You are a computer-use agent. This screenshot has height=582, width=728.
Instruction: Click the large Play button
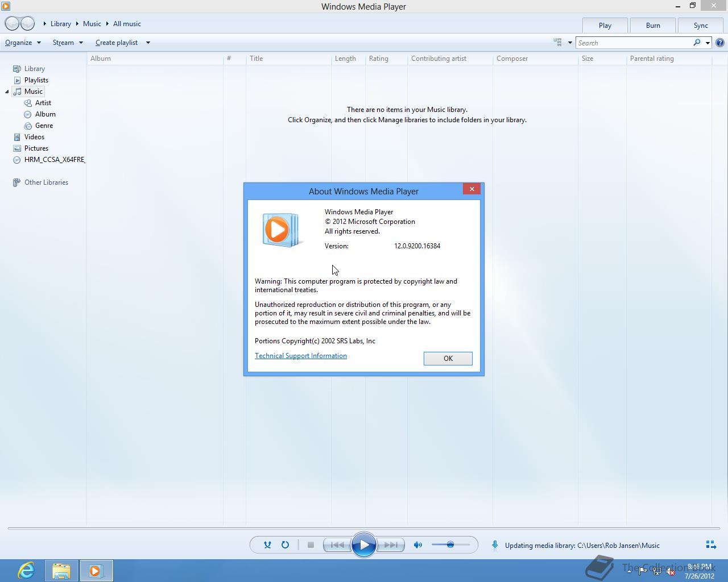point(364,545)
